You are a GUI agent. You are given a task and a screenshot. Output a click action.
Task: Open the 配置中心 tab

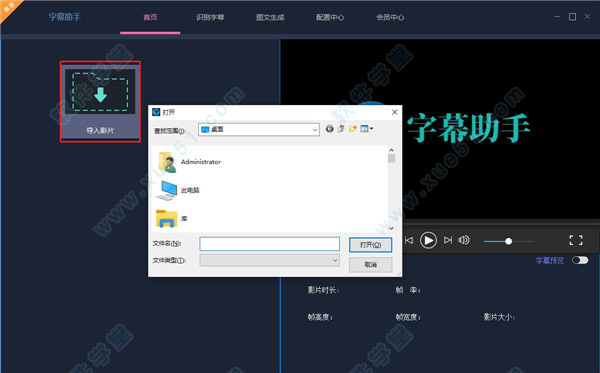(x=330, y=17)
